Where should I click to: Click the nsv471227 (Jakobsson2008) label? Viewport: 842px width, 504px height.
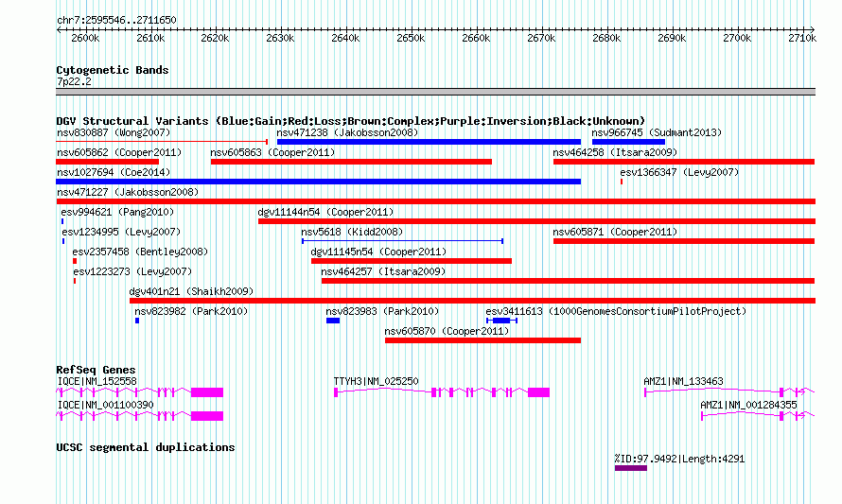pyautogui.click(x=128, y=192)
